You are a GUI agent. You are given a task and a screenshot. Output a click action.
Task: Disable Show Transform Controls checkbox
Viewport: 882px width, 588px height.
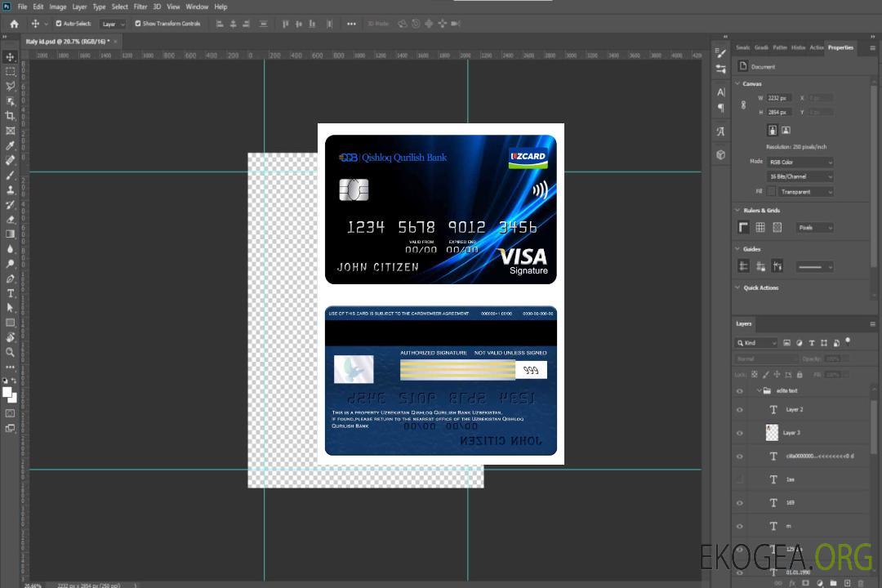click(x=137, y=24)
